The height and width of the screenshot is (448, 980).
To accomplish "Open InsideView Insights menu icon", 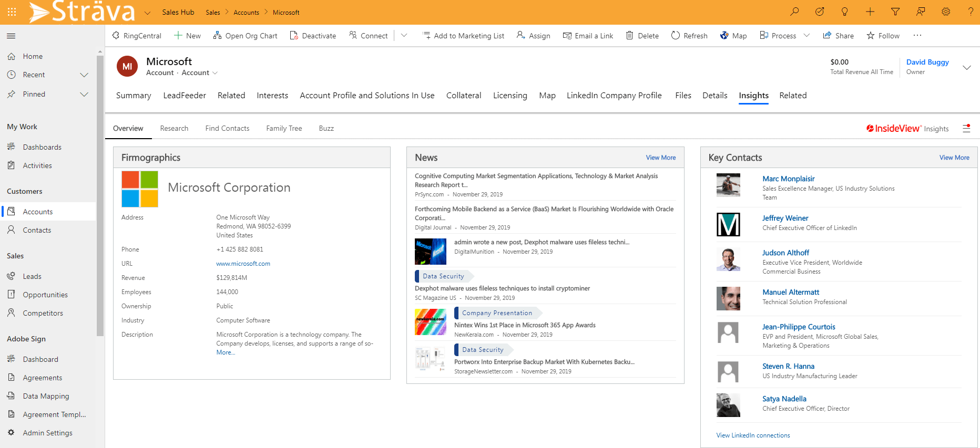I will 966,128.
